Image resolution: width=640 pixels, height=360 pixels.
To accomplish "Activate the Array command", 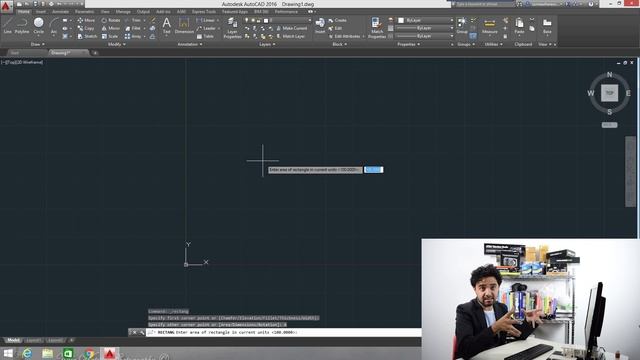I will (133, 36).
